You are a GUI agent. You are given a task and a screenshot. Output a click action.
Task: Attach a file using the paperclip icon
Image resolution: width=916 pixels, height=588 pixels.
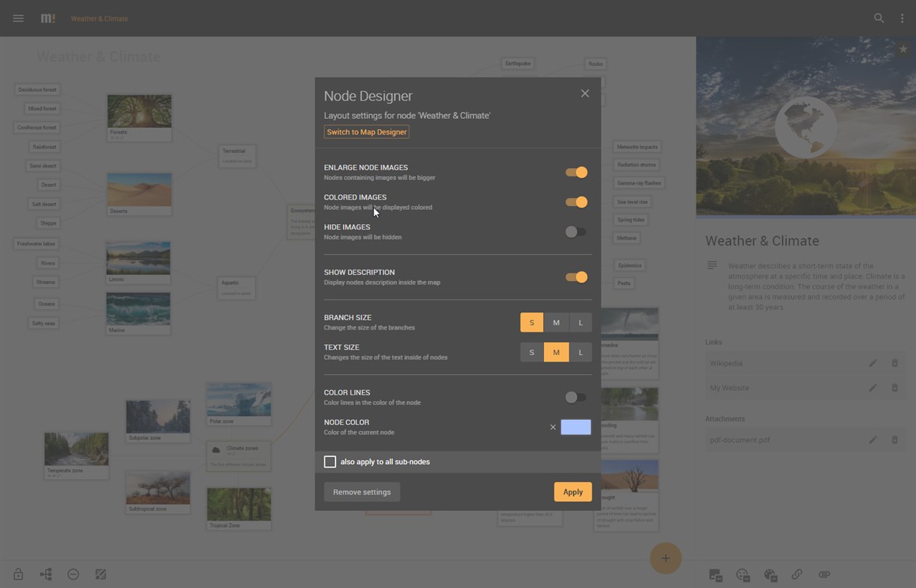(x=824, y=574)
